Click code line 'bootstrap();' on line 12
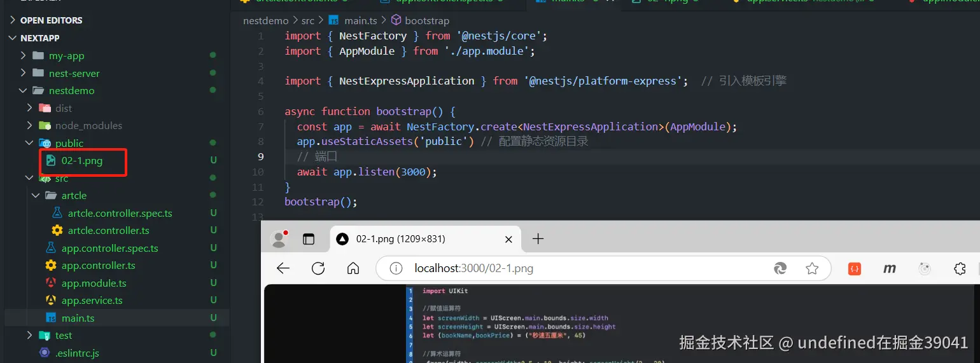The height and width of the screenshot is (363, 980). click(x=321, y=202)
